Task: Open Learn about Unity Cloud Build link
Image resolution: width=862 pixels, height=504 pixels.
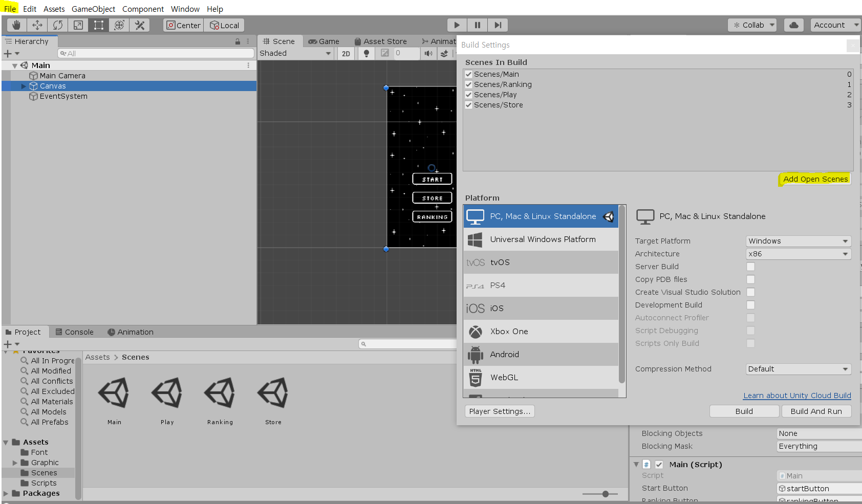Action: tap(797, 396)
